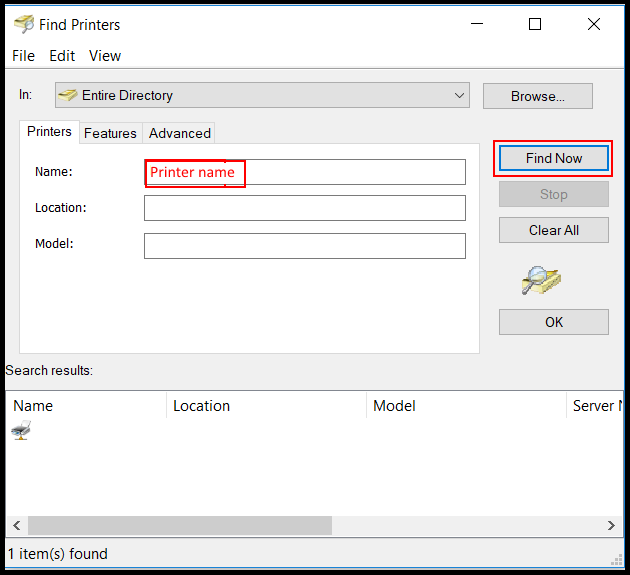Focus the Location input field
This screenshot has width=630, height=575.
pos(305,208)
